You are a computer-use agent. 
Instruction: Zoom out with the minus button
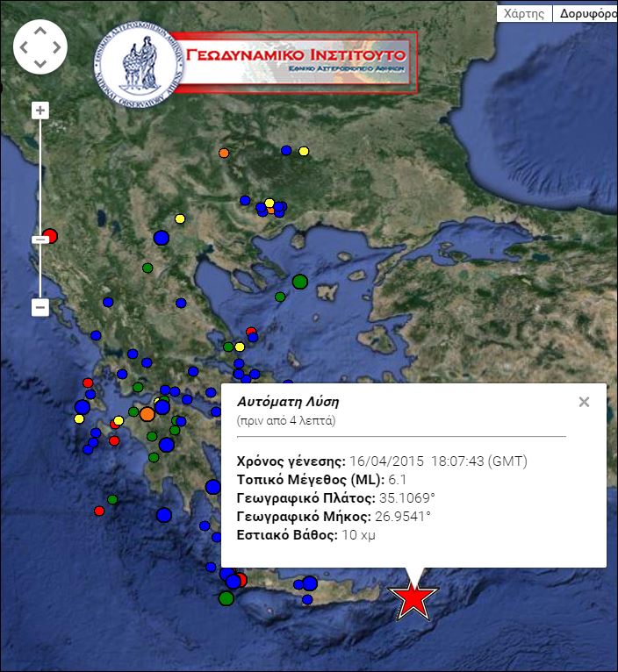(40, 307)
